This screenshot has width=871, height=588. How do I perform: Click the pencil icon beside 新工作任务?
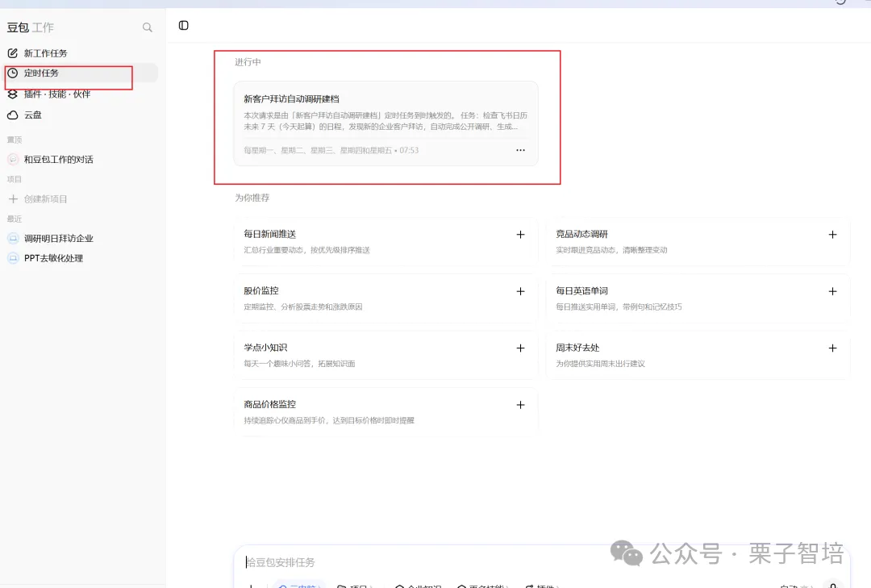[x=12, y=53]
